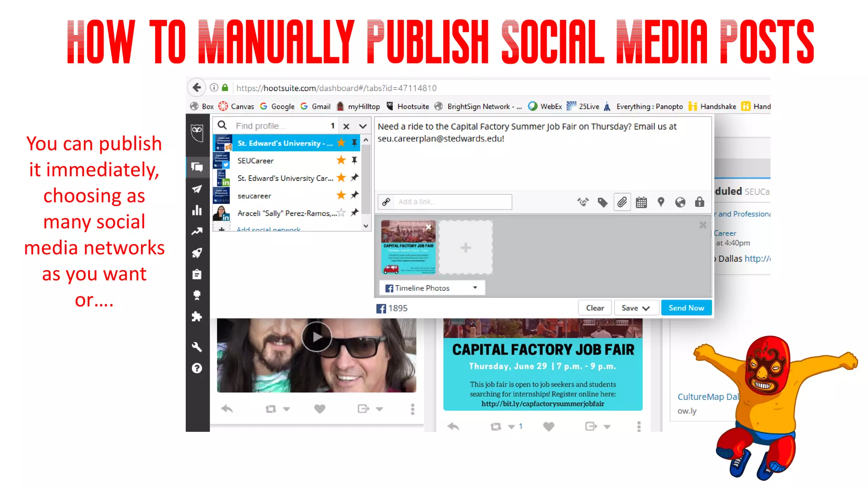Click the search magnifier in profile picker

(222, 125)
